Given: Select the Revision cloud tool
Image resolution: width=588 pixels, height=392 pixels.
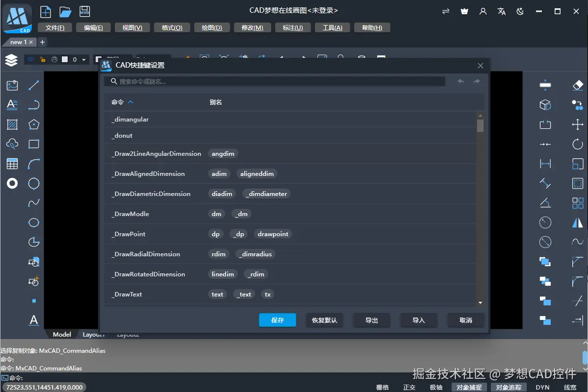Looking at the screenshot, I should 12,144.
